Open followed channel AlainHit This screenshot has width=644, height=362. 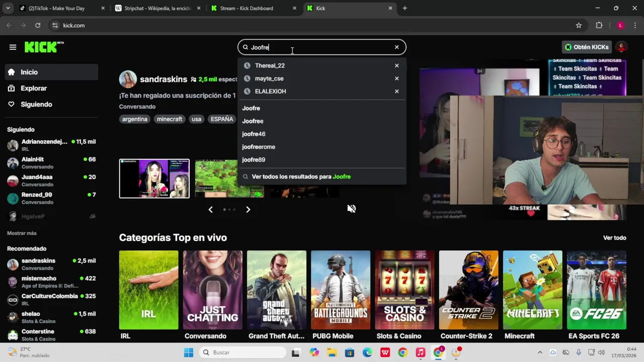tap(51, 163)
